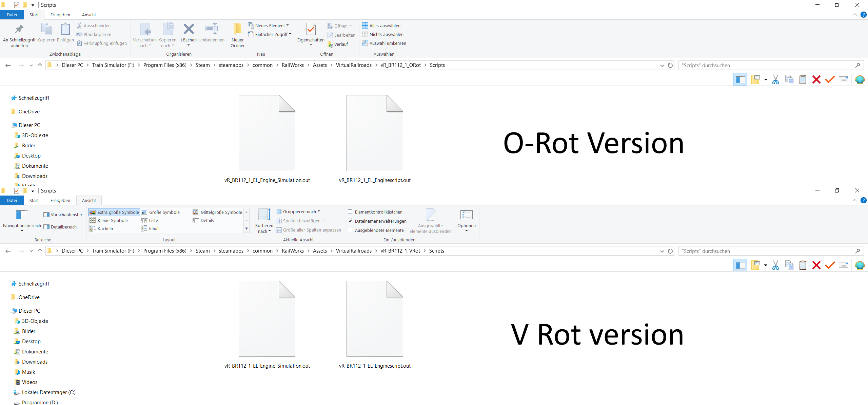Select the Details layout option

[x=207, y=220]
